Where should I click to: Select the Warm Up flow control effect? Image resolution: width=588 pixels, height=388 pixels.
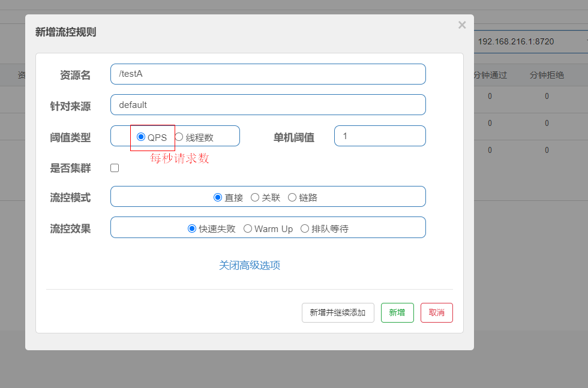[247, 228]
